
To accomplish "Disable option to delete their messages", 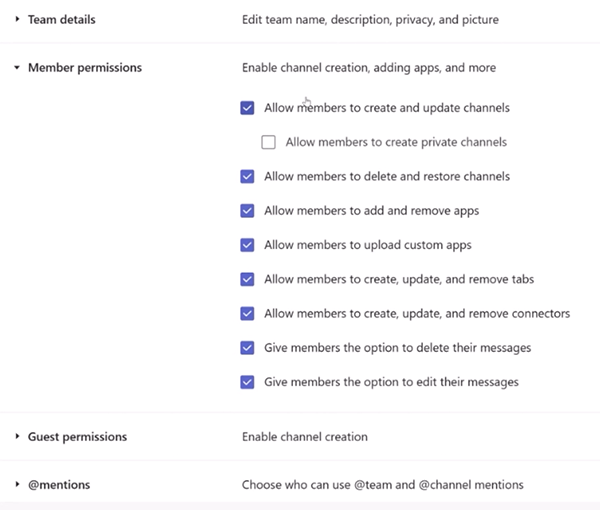I will 247,348.
